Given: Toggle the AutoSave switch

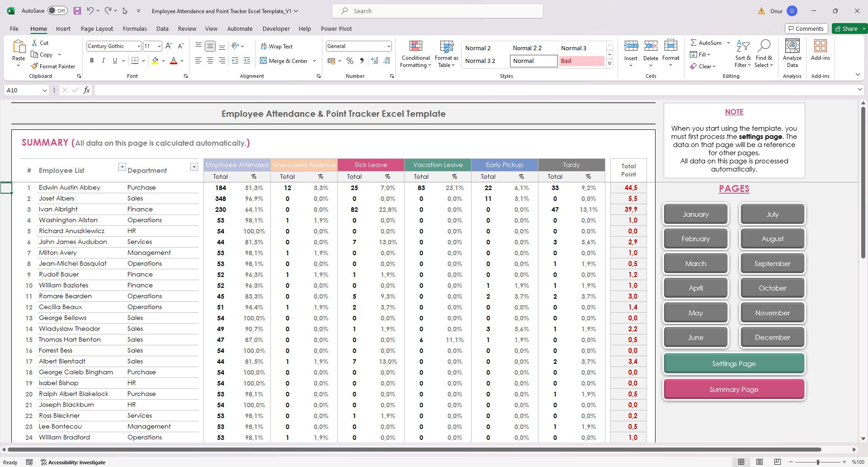Looking at the screenshot, I should [x=58, y=10].
